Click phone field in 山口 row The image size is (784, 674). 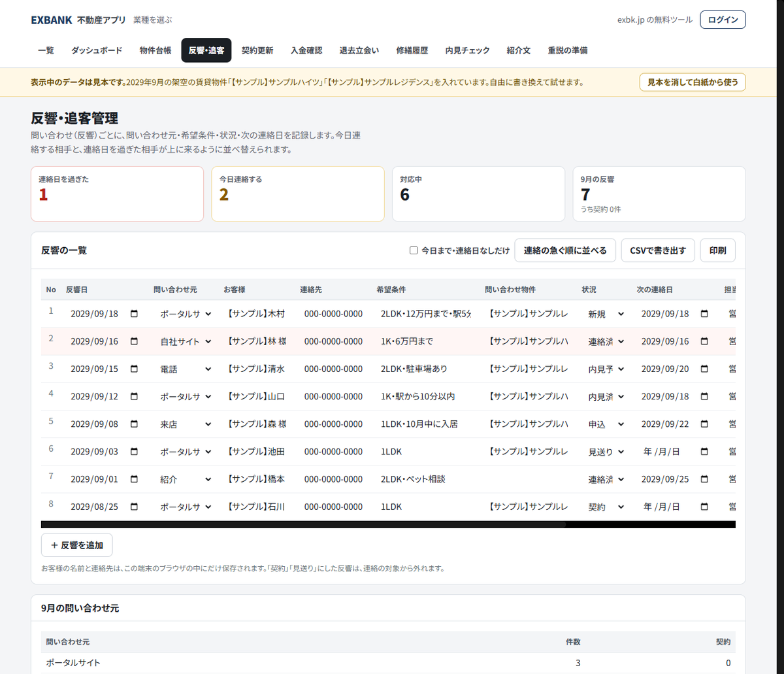[x=333, y=396]
